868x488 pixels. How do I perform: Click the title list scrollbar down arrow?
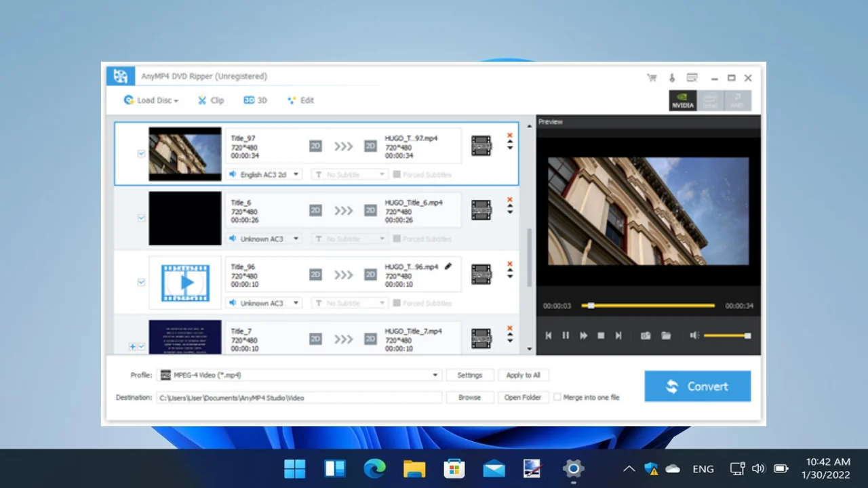pyautogui.click(x=530, y=349)
